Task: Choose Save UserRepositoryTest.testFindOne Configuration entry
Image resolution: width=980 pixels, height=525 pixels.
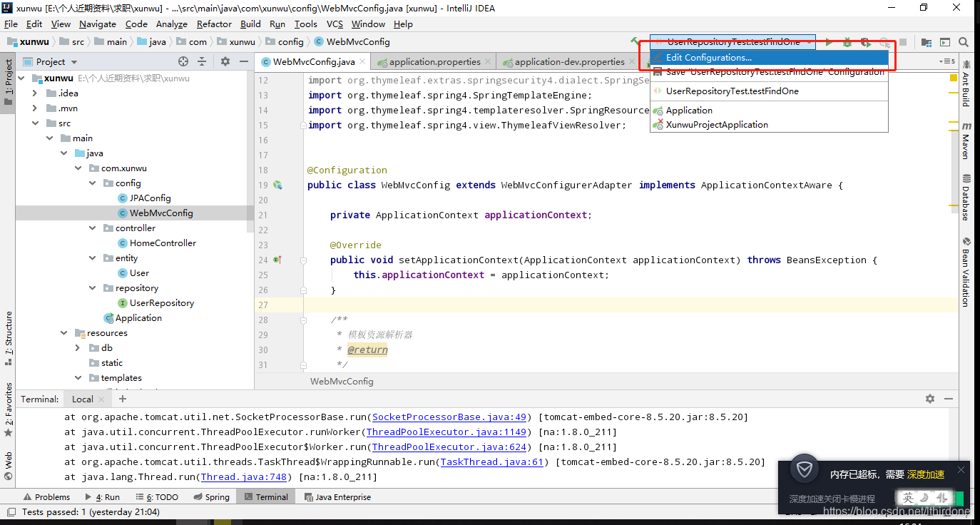Action: (x=769, y=71)
